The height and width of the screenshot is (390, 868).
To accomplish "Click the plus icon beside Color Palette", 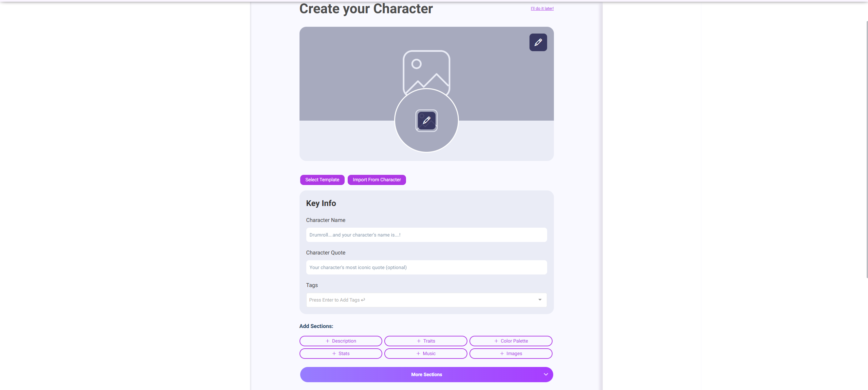I will [496, 341].
